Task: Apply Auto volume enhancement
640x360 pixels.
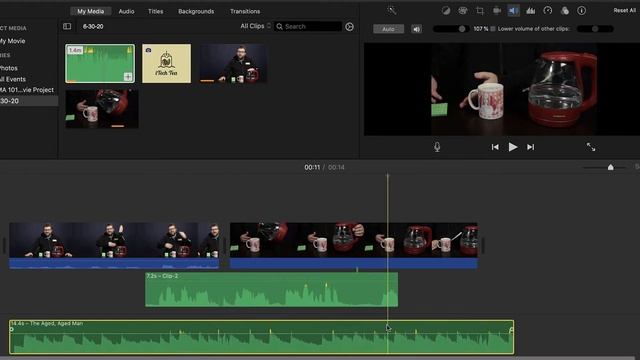Action: [x=388, y=29]
